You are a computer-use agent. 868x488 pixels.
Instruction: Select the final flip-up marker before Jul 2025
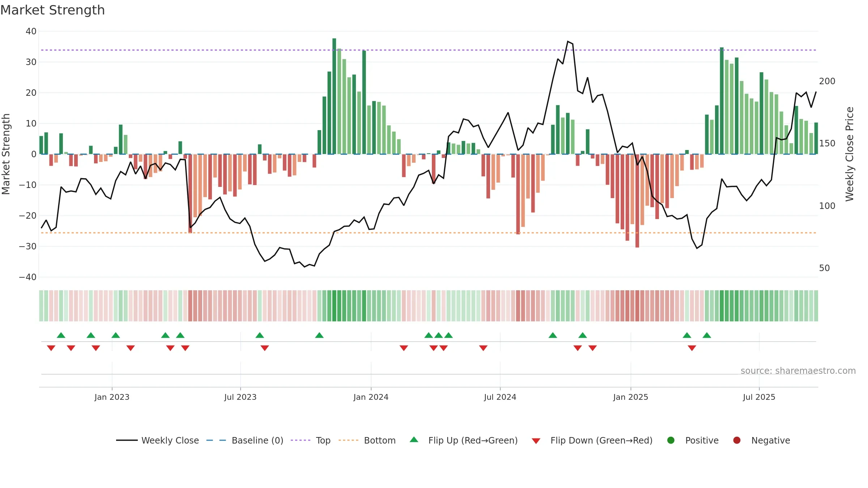(707, 335)
